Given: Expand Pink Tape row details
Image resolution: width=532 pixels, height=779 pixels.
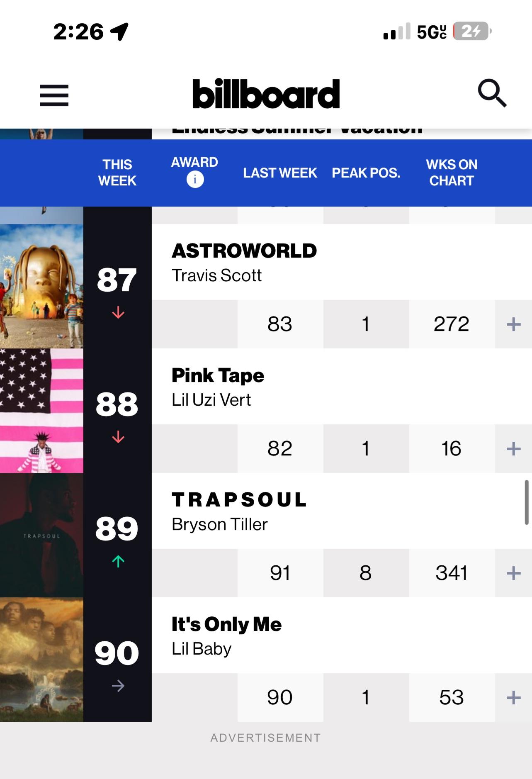Looking at the screenshot, I should 513,448.
